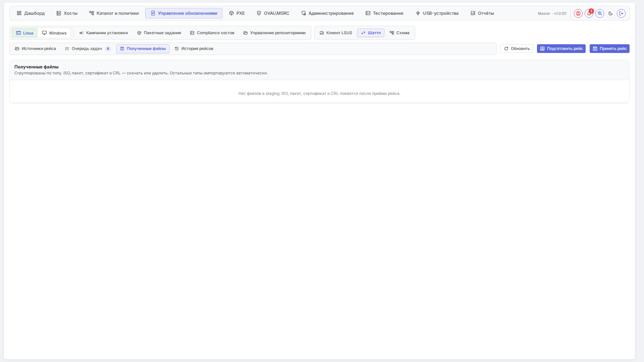Open the OVAL\MSRC section
Image resolution: width=644 pixels, height=362 pixels.
point(273,13)
